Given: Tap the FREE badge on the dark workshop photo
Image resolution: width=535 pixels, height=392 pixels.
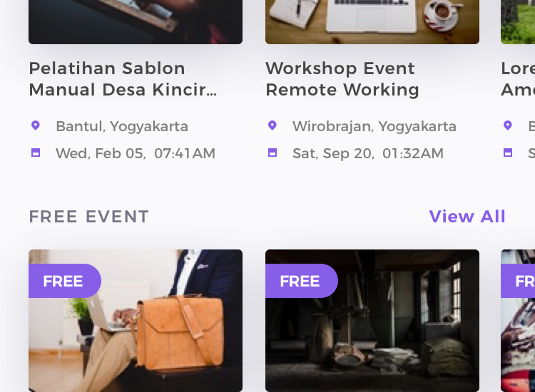Looking at the screenshot, I should click(x=302, y=281).
